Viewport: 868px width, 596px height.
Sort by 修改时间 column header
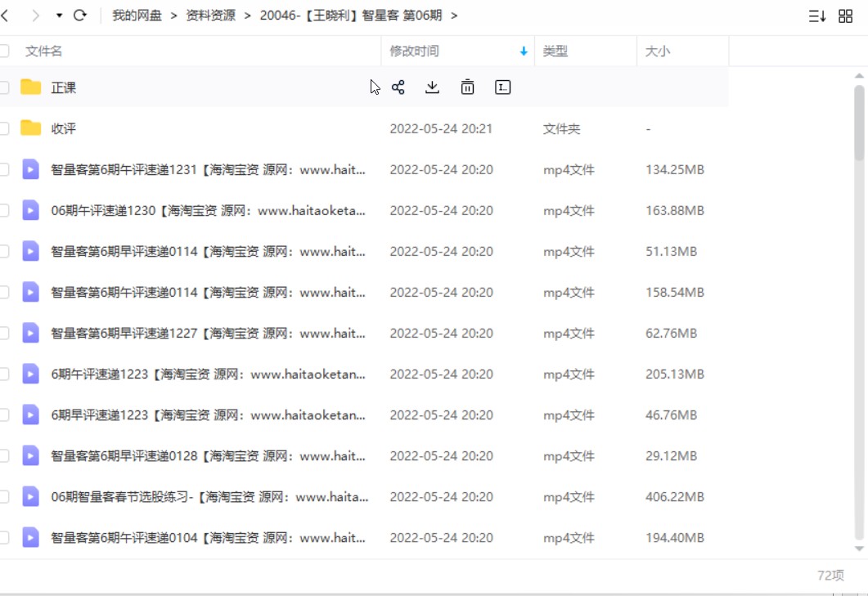pyautogui.click(x=414, y=51)
